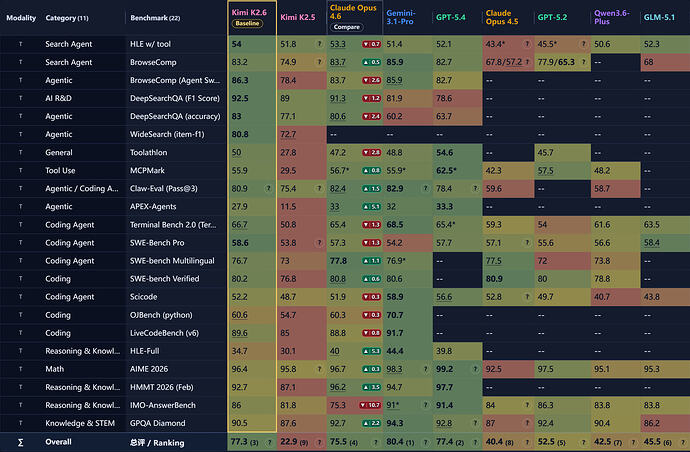
Task: Click the help icon beside Kimi K2.5 Claw-Eval 75.4
Action: [x=320, y=188]
